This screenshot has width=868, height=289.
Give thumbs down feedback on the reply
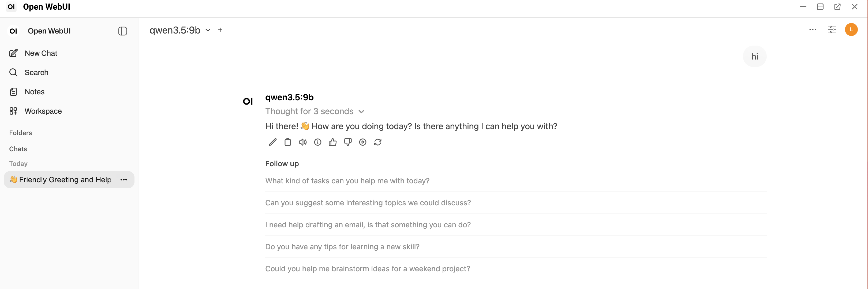[x=348, y=142]
